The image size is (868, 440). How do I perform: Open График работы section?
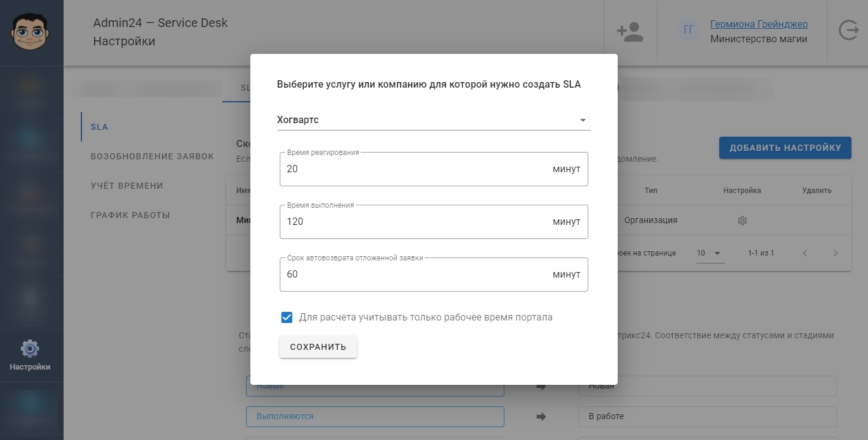coord(130,215)
